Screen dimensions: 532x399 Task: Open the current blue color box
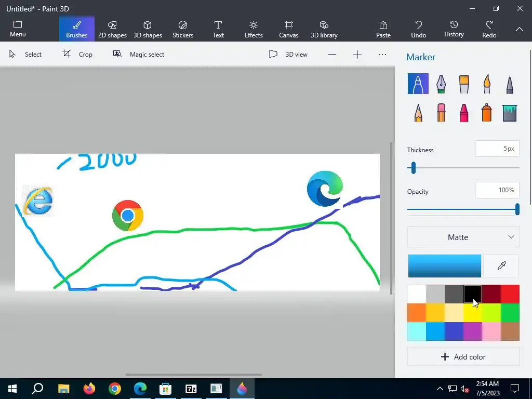click(x=445, y=265)
